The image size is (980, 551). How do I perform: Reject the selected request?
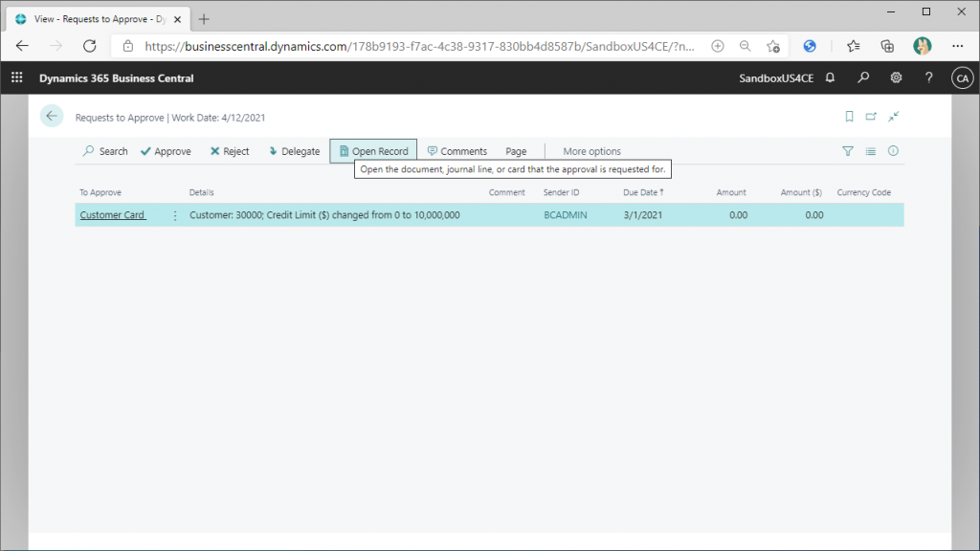[230, 151]
